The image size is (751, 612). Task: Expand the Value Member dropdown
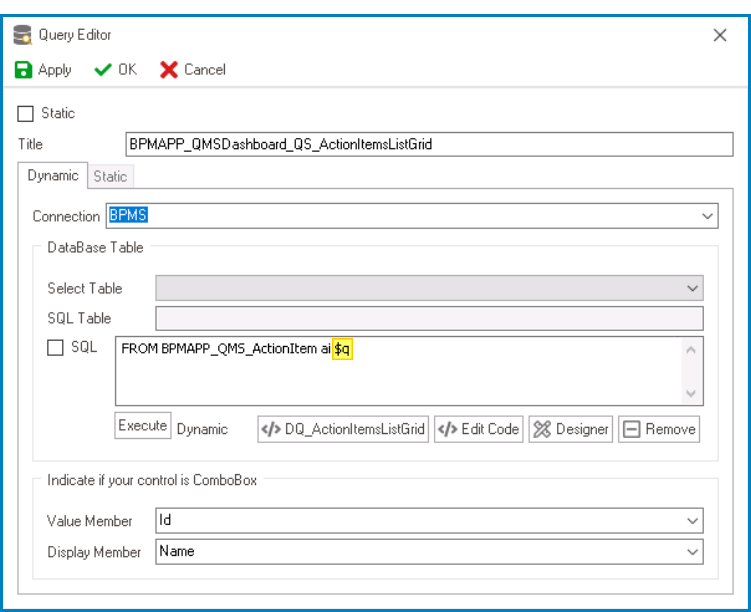tap(692, 521)
